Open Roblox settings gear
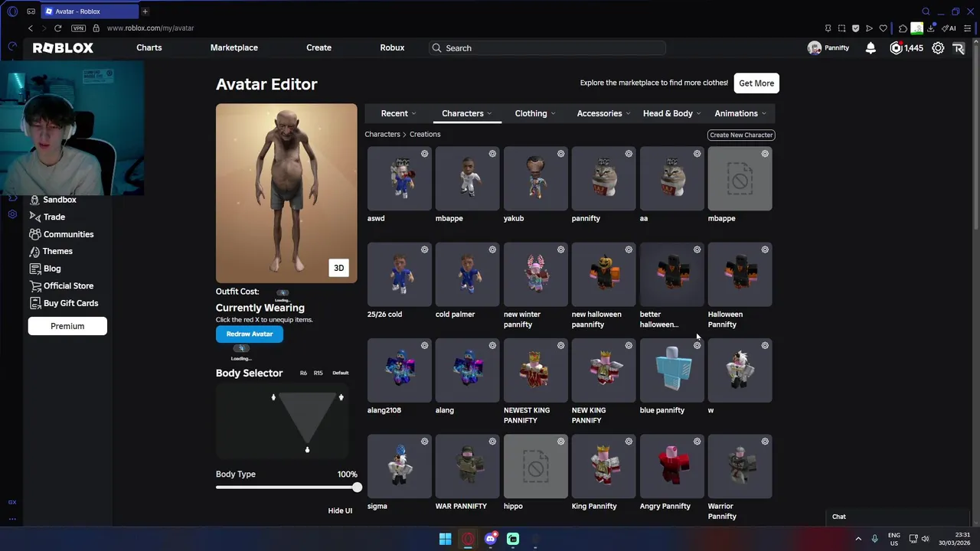 click(938, 47)
